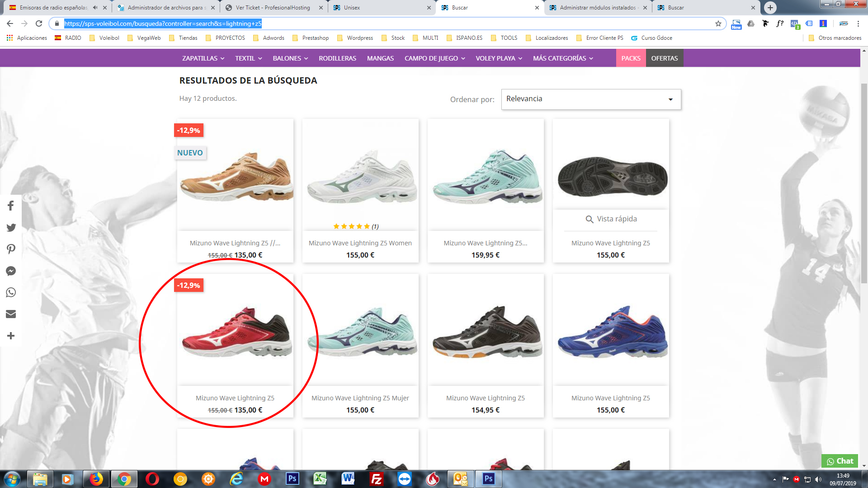
Task: Expand ZAPATILLAS menu
Action: point(203,58)
